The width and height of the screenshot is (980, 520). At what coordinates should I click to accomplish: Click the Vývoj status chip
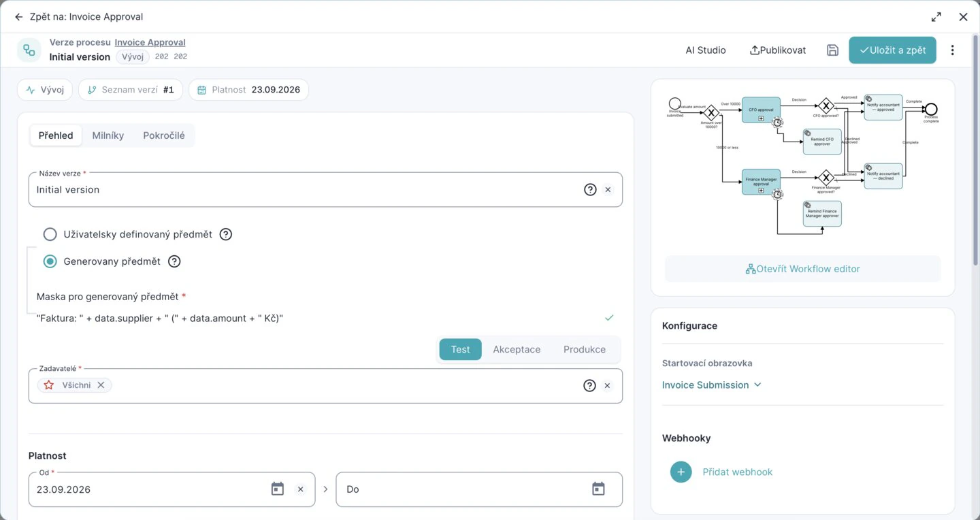click(45, 90)
